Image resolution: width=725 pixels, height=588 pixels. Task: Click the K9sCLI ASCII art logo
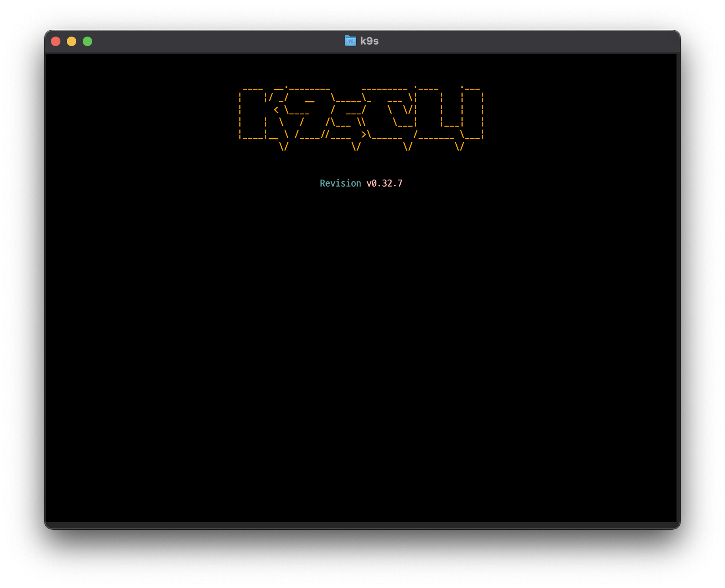coord(361,118)
